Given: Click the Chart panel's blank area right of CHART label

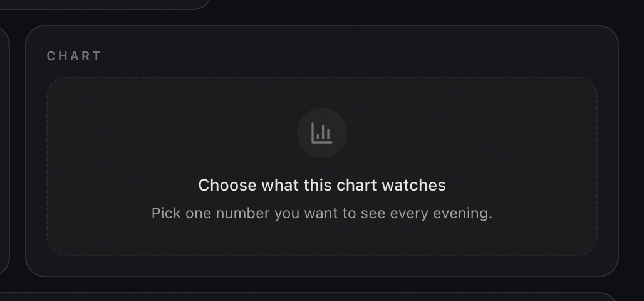Looking at the screenshot, I should tap(349, 56).
